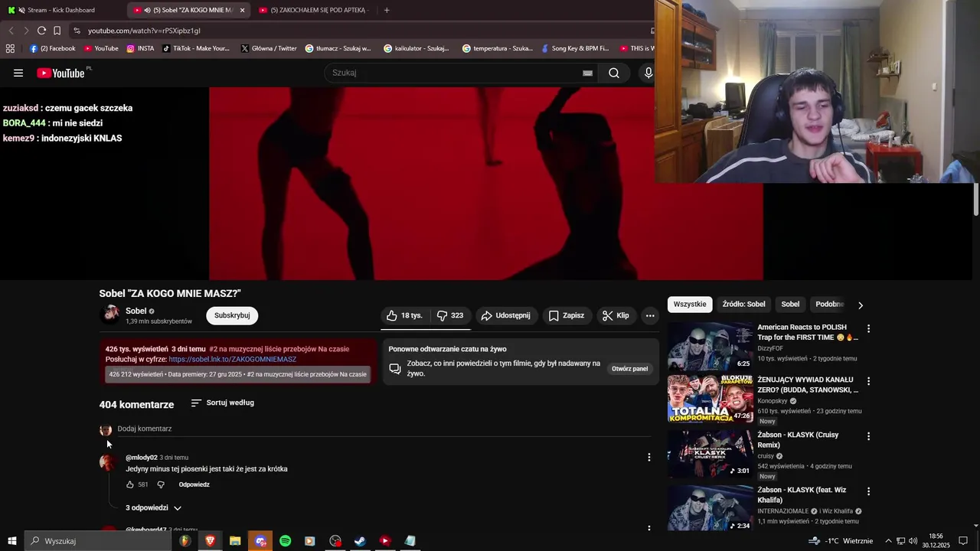Image resolution: width=980 pixels, height=551 pixels.
Task: Open Sortuj według sort menu
Action: pos(223,403)
